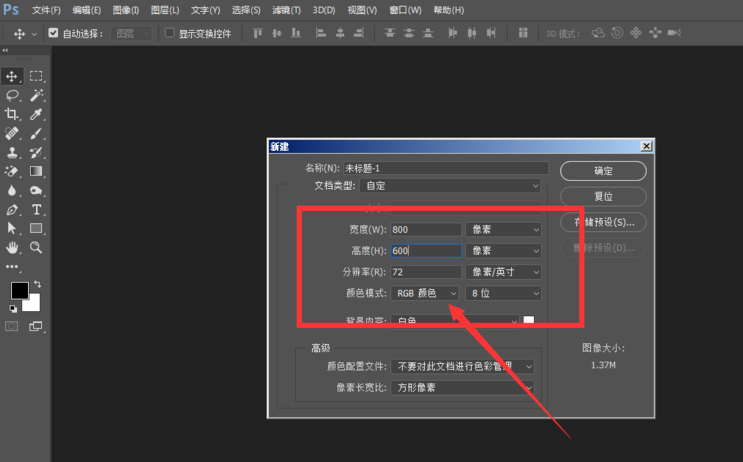Toggle the 自动选择 checkbox
Viewport: 743px width, 462px height.
click(x=53, y=33)
